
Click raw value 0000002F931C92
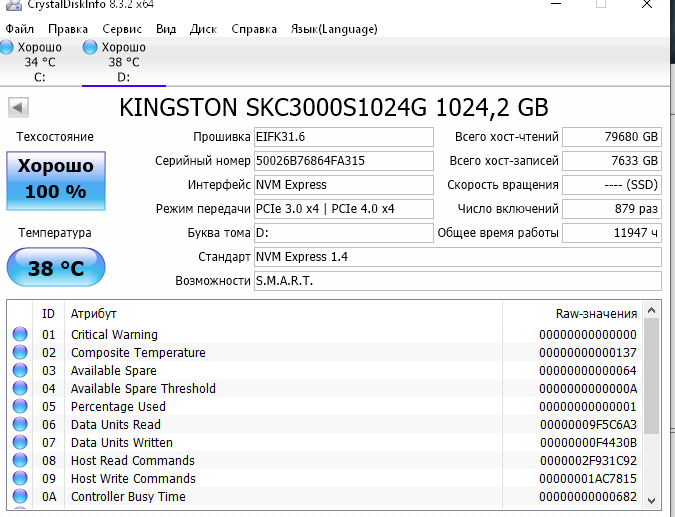point(588,461)
